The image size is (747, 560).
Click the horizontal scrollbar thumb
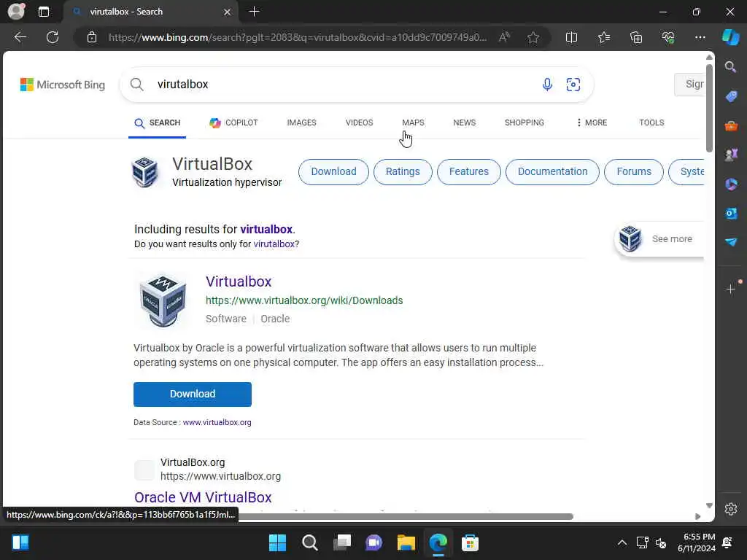[405, 517]
